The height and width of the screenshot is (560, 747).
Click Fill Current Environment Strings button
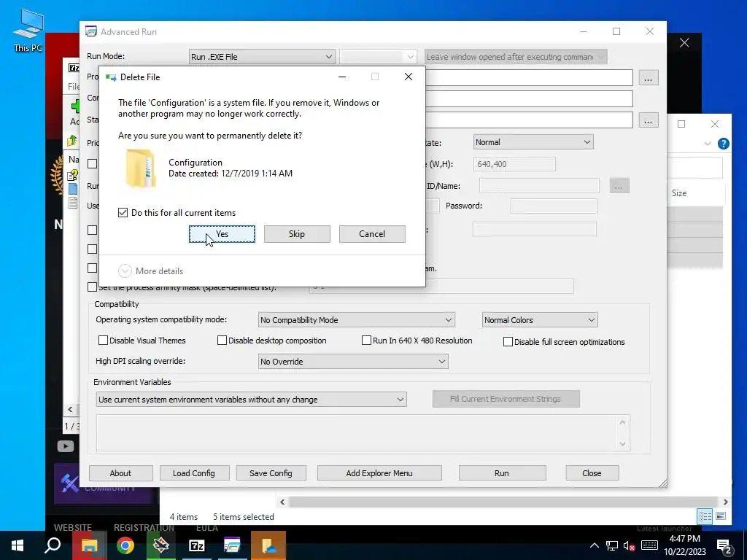[x=506, y=399]
